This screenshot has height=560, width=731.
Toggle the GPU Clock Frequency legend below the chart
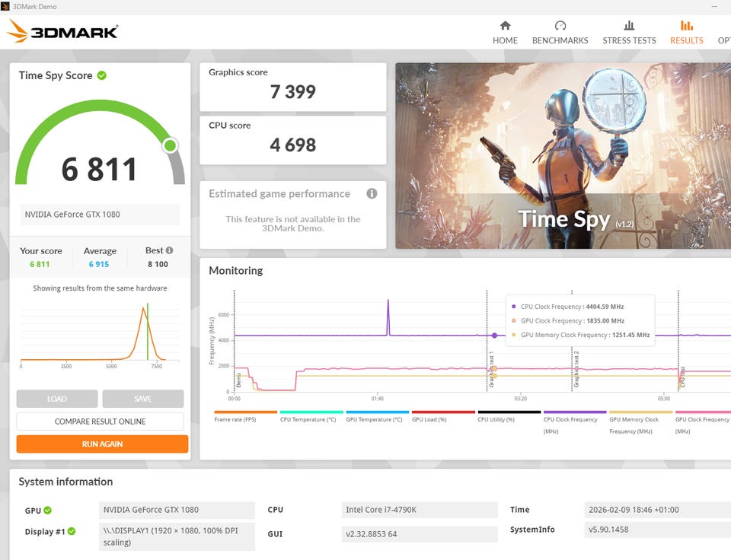pyautogui.click(x=703, y=422)
